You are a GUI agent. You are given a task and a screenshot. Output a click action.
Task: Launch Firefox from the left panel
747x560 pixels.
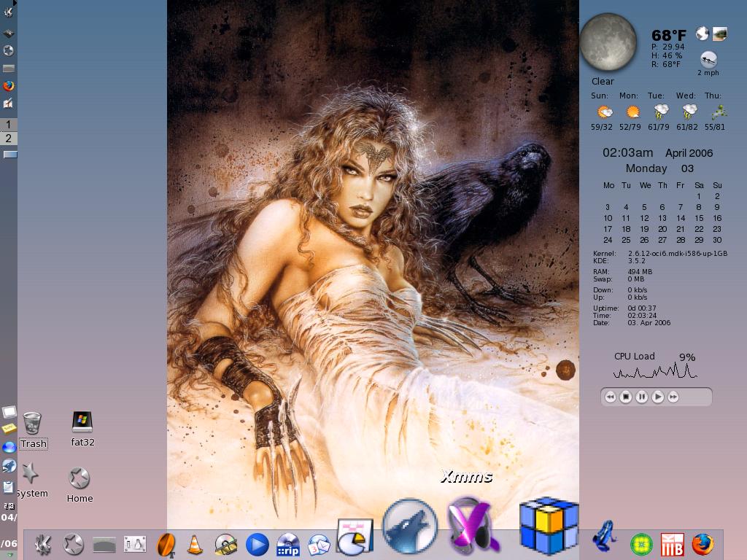coord(9,86)
